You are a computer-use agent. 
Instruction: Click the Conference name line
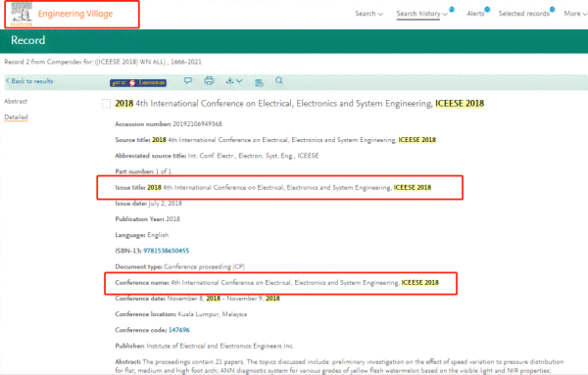tap(276, 282)
